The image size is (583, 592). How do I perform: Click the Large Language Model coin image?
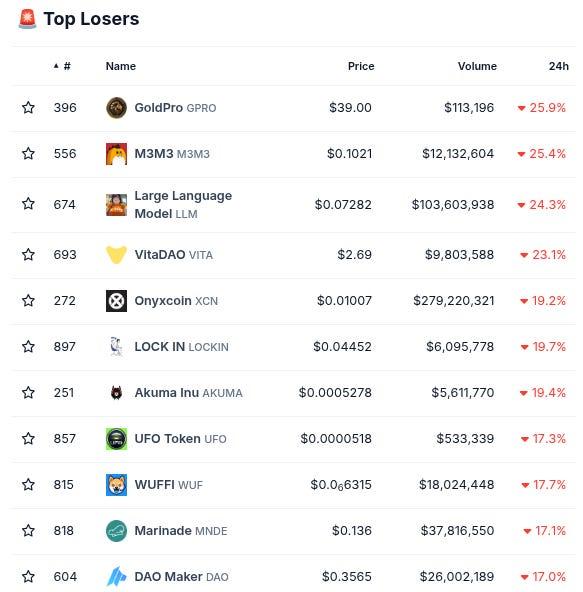point(116,205)
